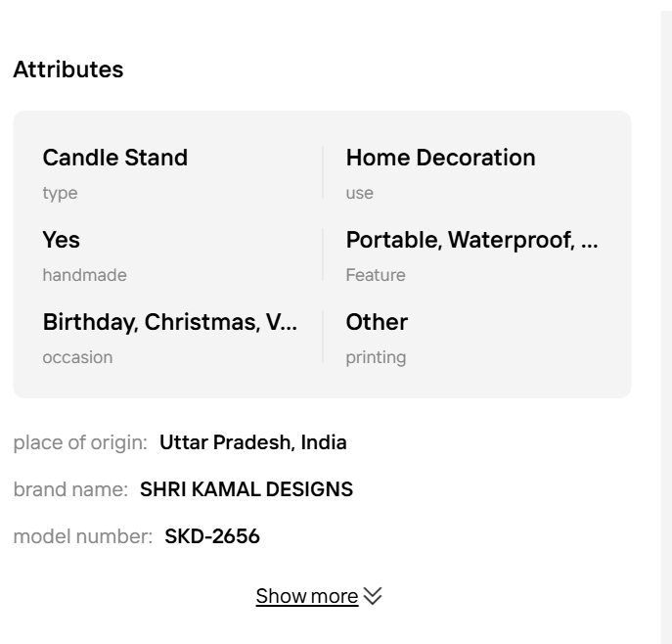
Task: Click the 'use' attribute label
Action: [x=360, y=193]
